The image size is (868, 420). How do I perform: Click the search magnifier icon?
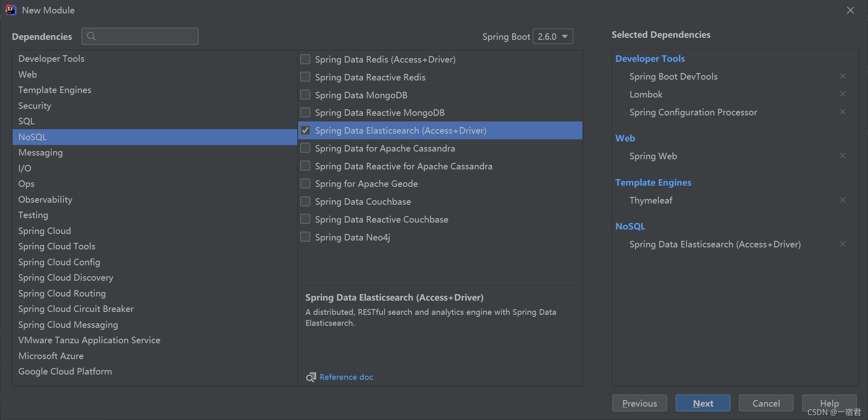click(x=91, y=36)
